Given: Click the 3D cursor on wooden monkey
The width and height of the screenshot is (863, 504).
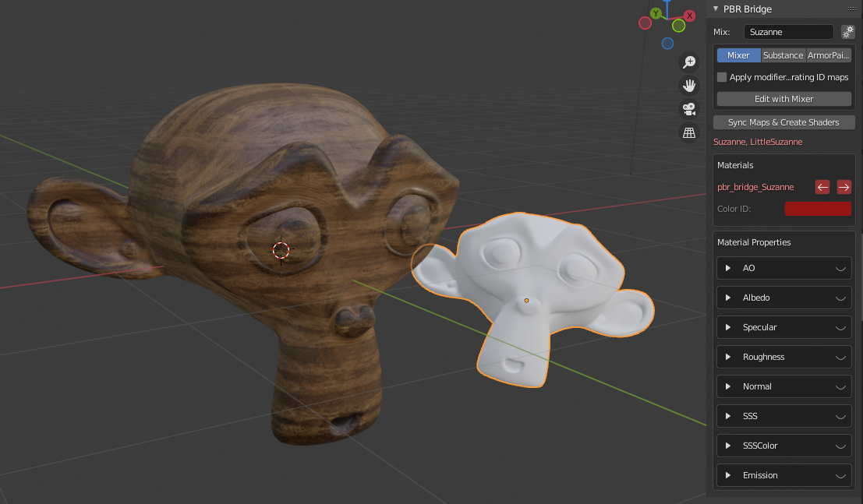Looking at the screenshot, I should pyautogui.click(x=281, y=250).
